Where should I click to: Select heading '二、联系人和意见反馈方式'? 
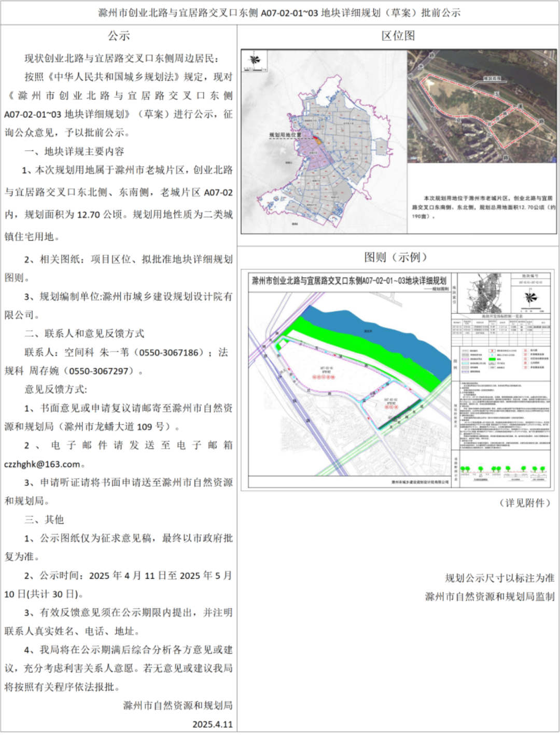tap(85, 334)
